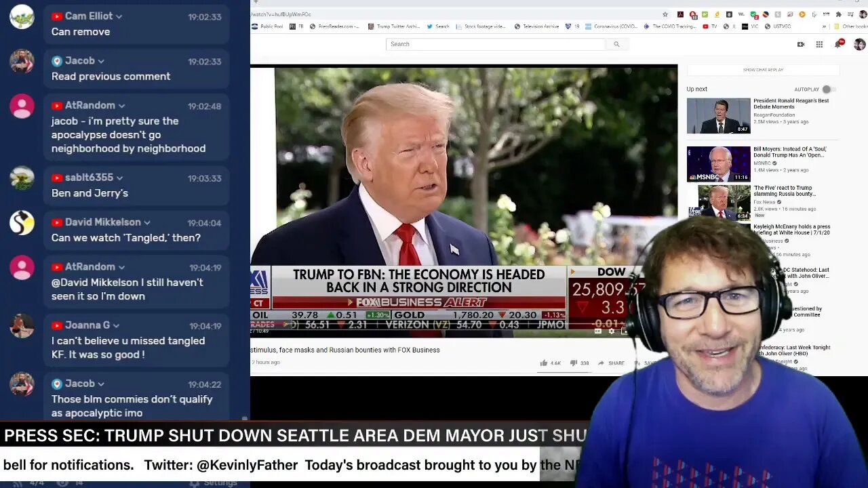Open the USTVGO bookmark
Image resolution: width=868 pixels, height=488 pixels.
point(778,26)
